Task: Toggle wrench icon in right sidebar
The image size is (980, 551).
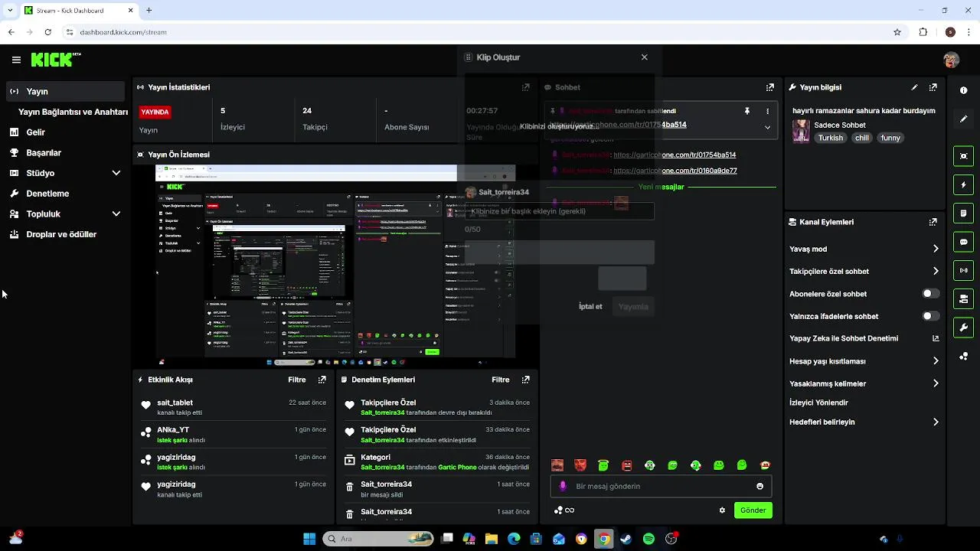Action: tap(963, 328)
